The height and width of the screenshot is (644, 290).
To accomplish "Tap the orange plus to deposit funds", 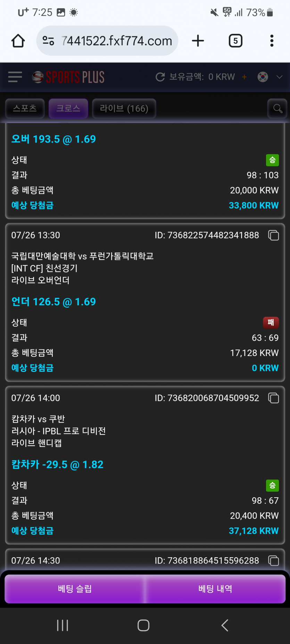I will tap(245, 77).
